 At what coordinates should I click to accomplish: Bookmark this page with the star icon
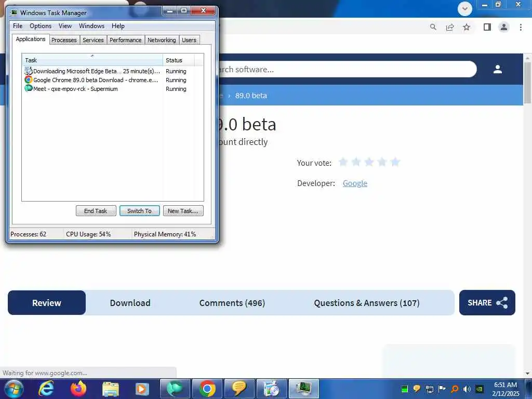click(x=467, y=27)
